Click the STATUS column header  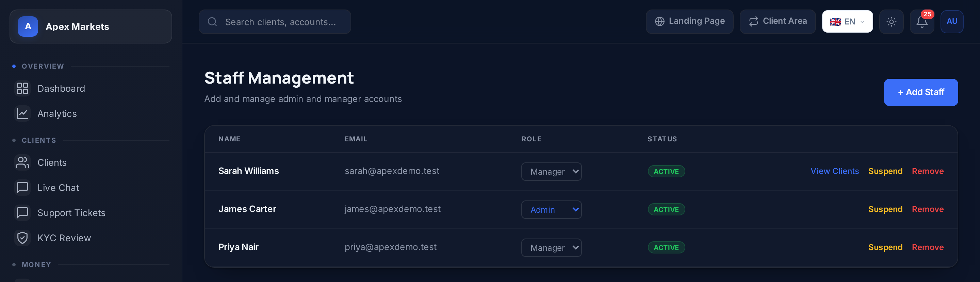(x=662, y=139)
